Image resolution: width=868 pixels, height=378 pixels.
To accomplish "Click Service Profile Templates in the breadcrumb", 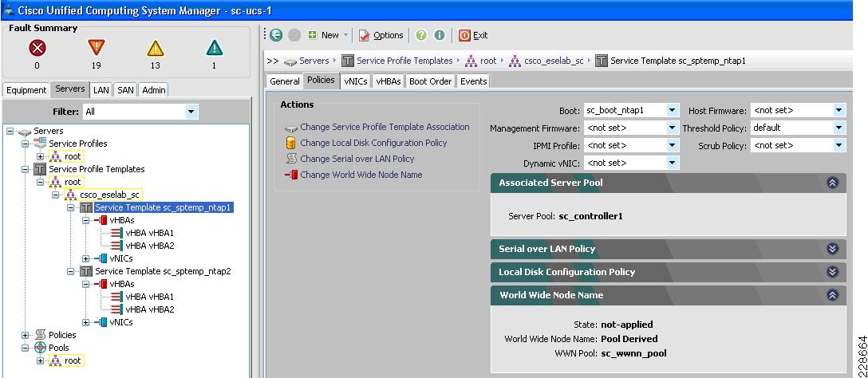I will coord(404,61).
